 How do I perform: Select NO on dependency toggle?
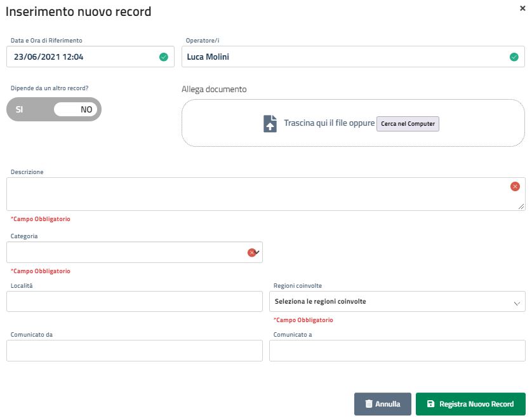click(76, 109)
